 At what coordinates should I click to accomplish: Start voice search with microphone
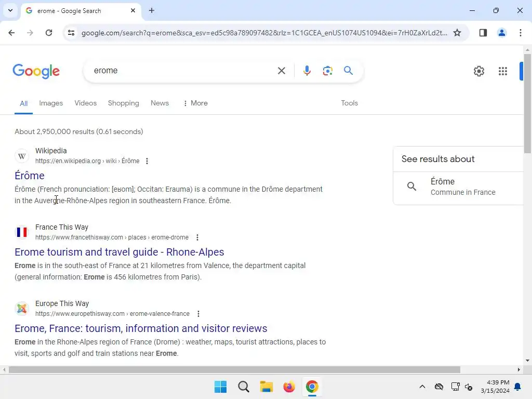[307, 71]
